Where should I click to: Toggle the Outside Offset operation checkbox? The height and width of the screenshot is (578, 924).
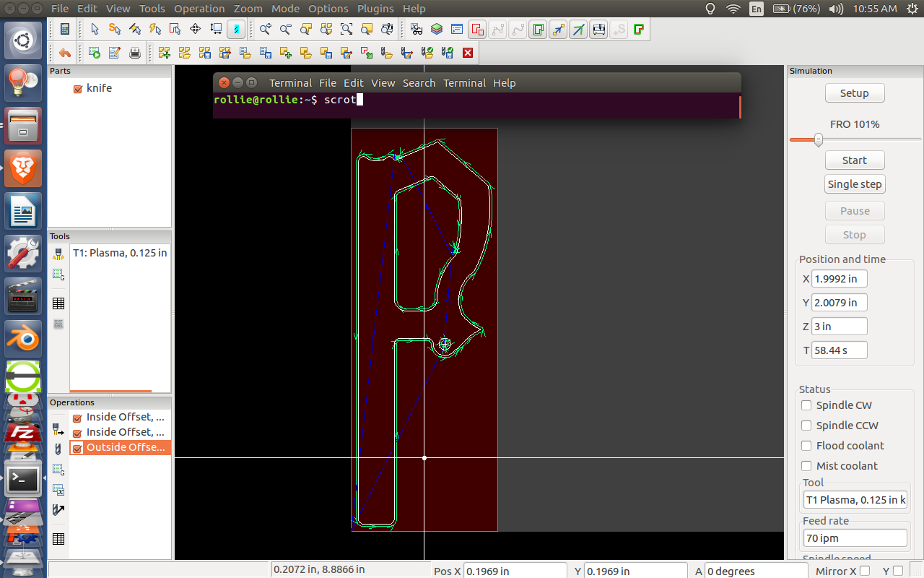(x=77, y=448)
